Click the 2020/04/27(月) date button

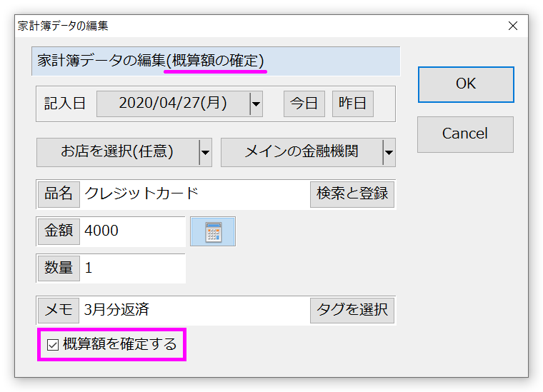(x=172, y=104)
